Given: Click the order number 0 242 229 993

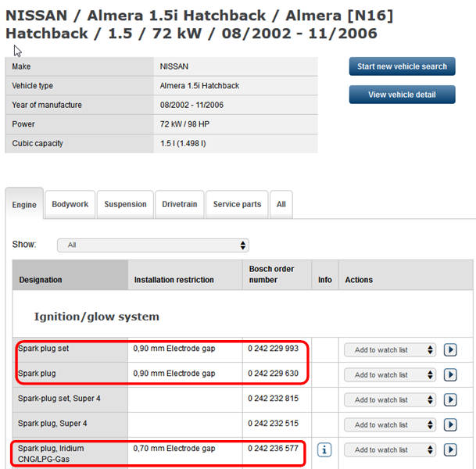Looking at the screenshot, I should (273, 348).
